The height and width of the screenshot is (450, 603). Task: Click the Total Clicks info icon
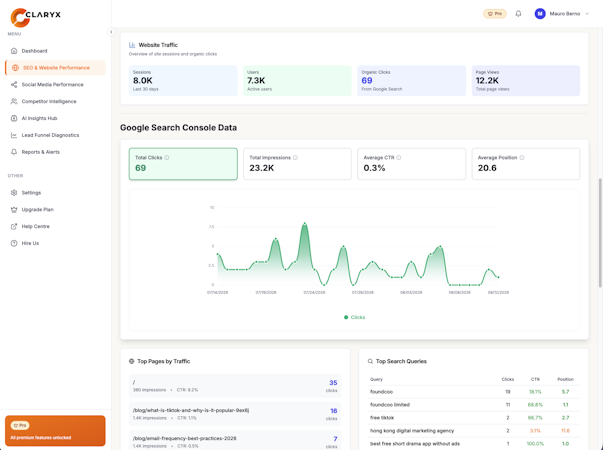coord(167,158)
